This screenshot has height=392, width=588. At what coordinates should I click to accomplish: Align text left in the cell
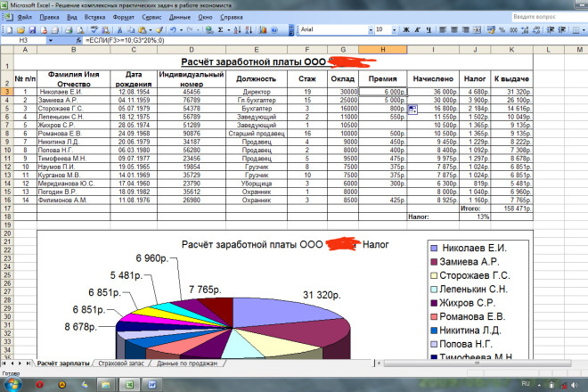click(x=443, y=29)
